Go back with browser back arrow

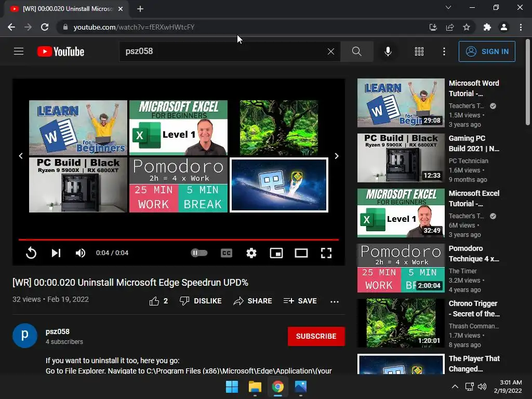coord(11,27)
